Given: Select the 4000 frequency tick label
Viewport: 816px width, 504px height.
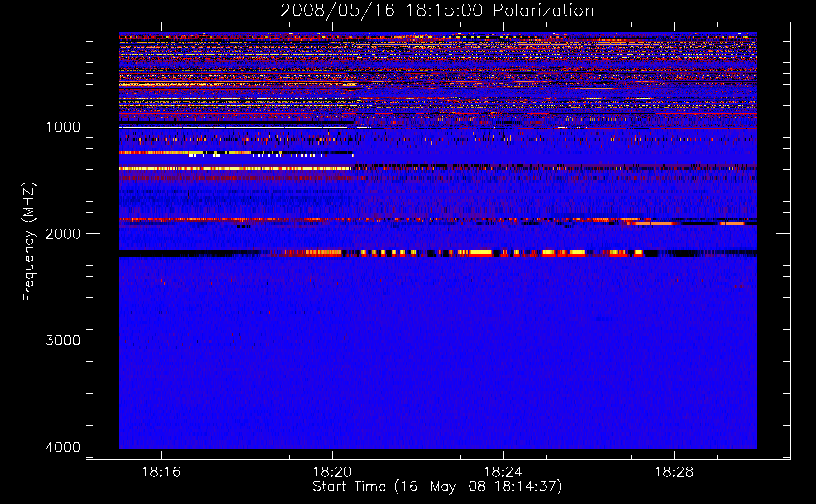Looking at the screenshot, I should 63,447.
